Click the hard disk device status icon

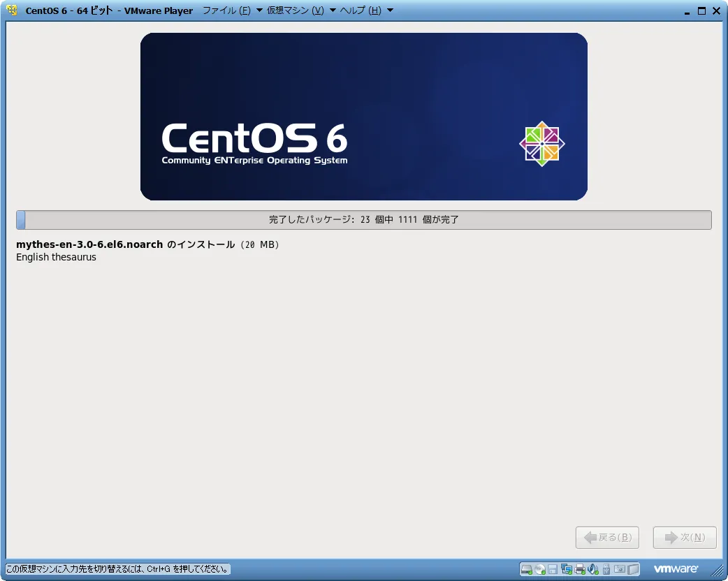tap(526, 568)
